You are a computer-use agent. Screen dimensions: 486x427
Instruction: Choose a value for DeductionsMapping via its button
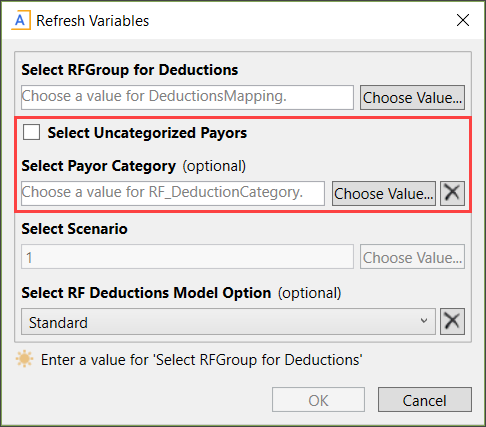click(412, 97)
